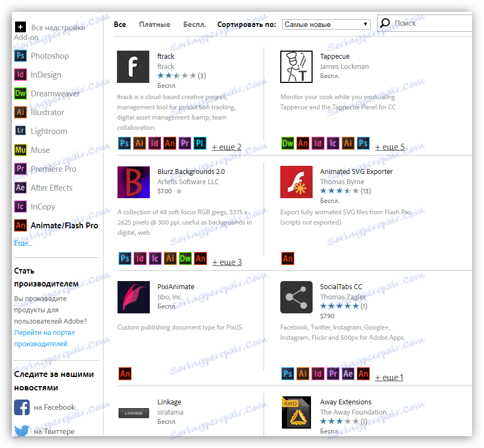This screenshot has height=448, width=484.
Task: Click author name Artefis Software LLC
Action: (188, 181)
